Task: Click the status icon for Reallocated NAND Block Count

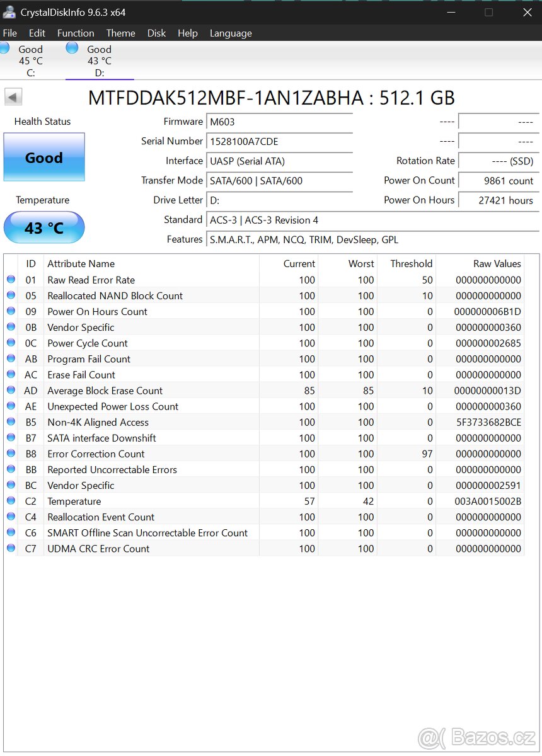Action: (11, 295)
